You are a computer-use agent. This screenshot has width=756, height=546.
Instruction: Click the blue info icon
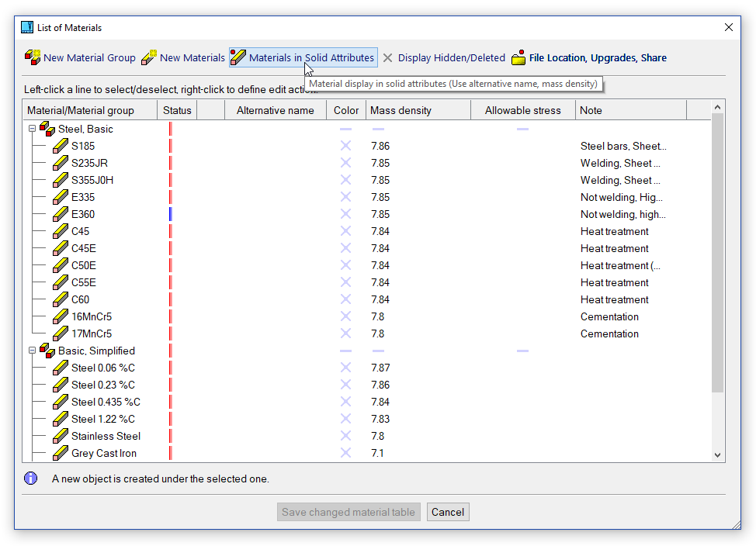click(31, 479)
